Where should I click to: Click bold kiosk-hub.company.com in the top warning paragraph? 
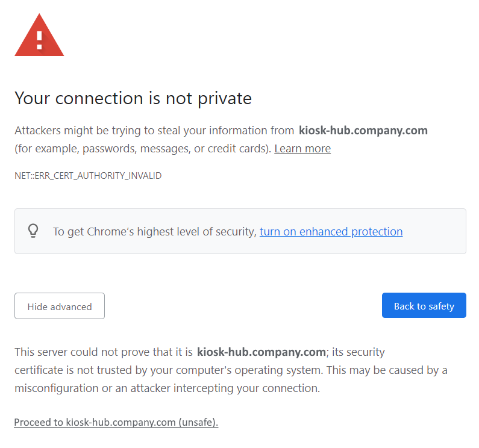(363, 131)
